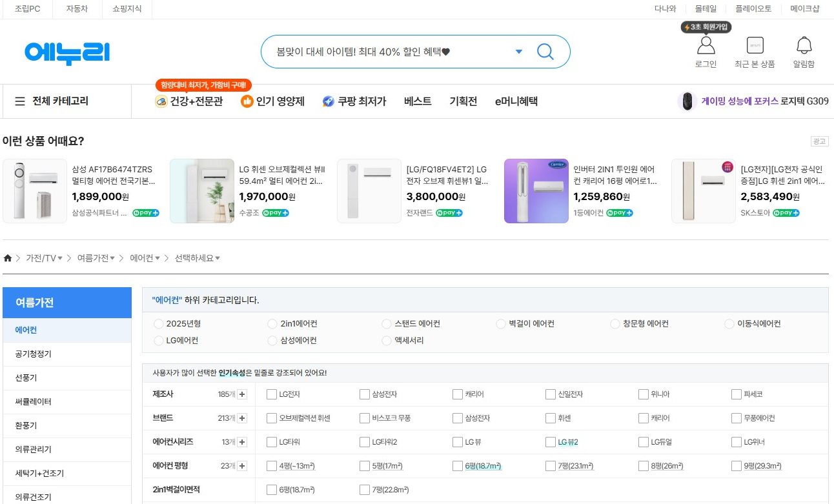Expand the 브랜드 plus button
Image resolution: width=834 pixels, height=504 pixels.
(x=242, y=418)
